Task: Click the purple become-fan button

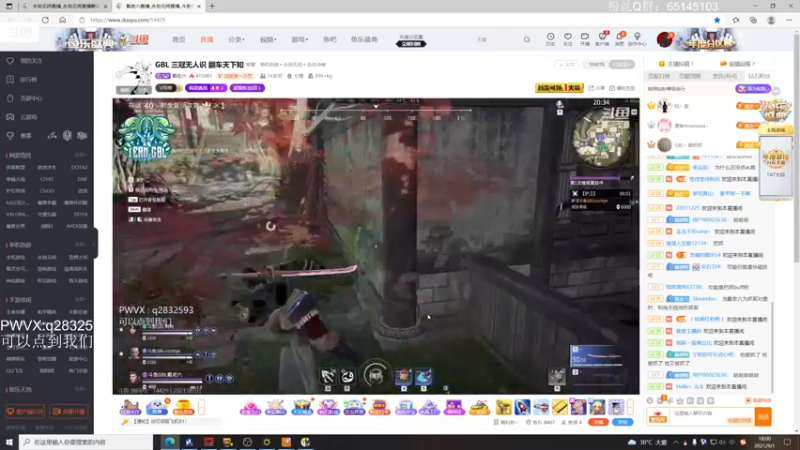Action: pos(753,88)
